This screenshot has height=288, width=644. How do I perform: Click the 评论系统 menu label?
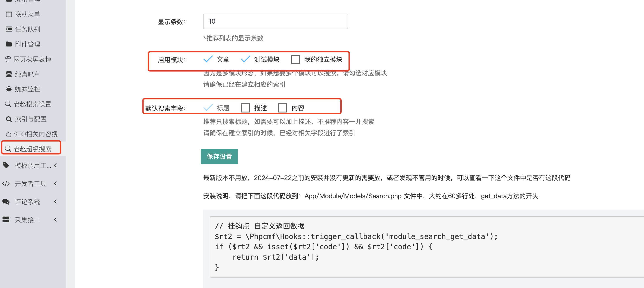coord(27,202)
